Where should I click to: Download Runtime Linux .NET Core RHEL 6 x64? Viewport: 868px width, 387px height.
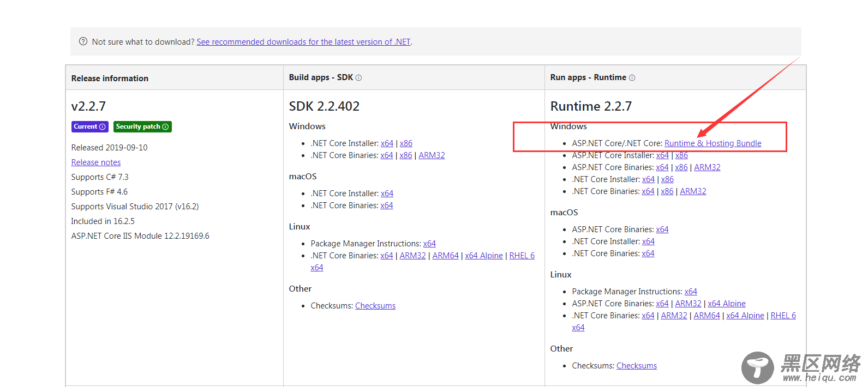783,316
